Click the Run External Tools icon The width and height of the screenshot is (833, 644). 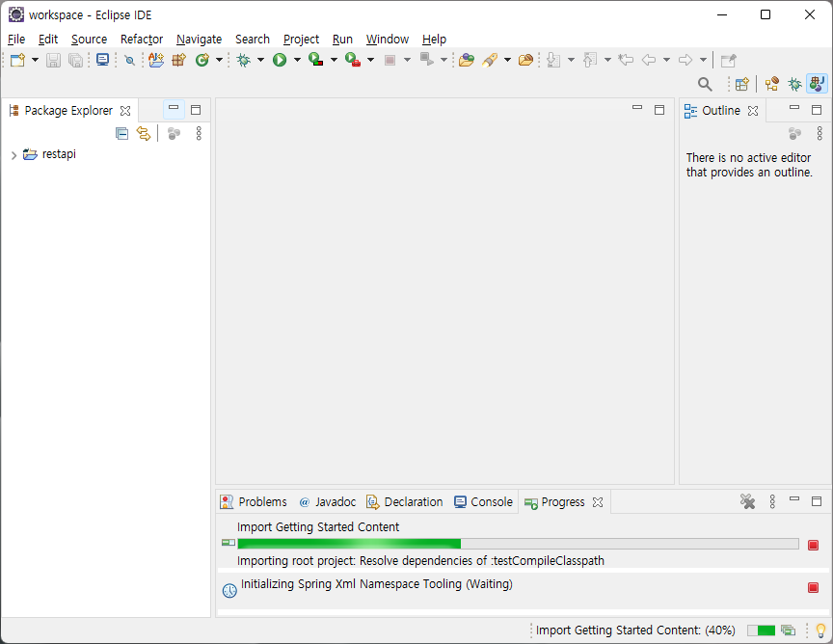pos(353,60)
